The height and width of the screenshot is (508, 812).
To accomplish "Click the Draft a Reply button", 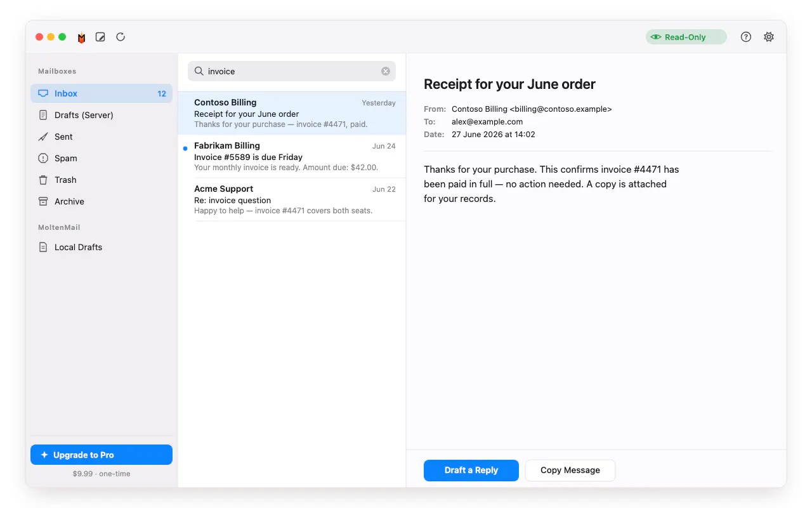I will point(471,470).
